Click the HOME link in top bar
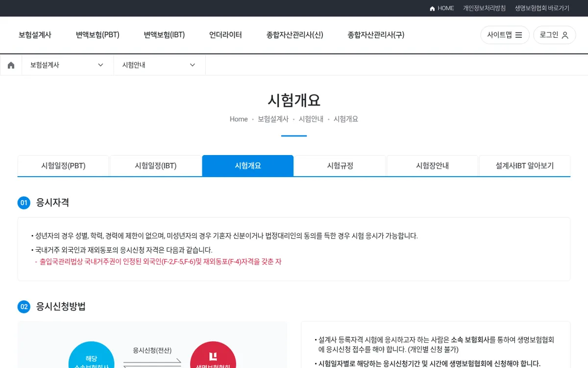This screenshot has width=588, height=368. tap(441, 8)
